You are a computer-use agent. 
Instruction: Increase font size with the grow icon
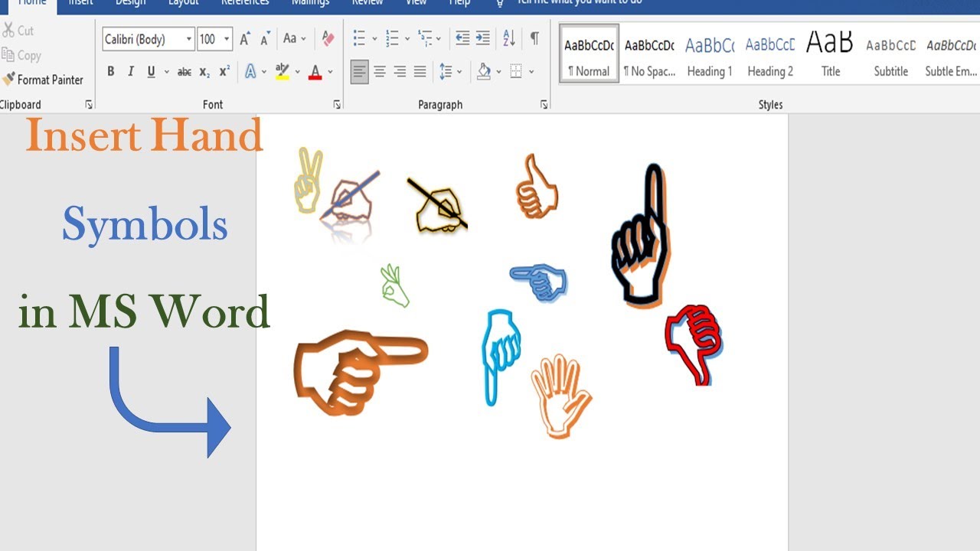(x=245, y=39)
